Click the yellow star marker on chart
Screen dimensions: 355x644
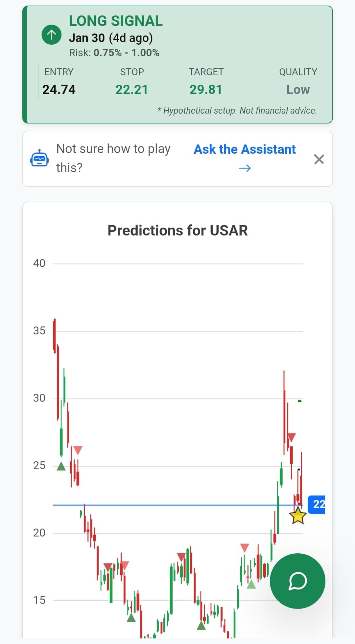tap(298, 516)
